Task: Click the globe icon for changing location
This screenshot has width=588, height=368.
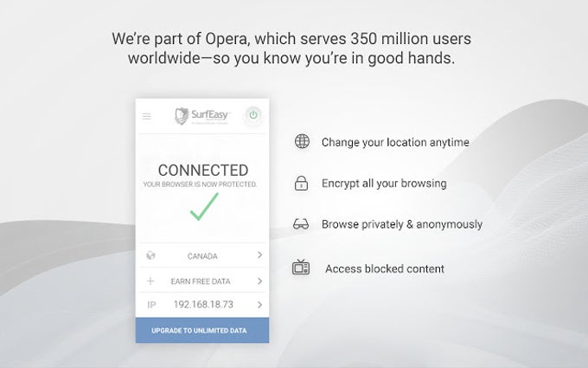Action: click(301, 141)
